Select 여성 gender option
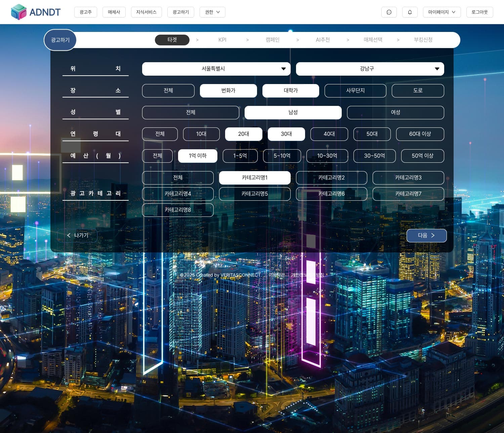 (x=395, y=112)
